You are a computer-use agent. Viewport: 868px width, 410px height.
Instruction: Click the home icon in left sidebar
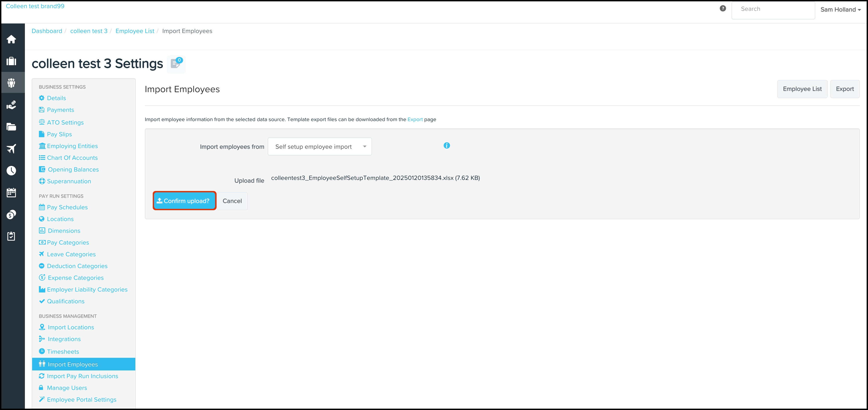point(12,39)
